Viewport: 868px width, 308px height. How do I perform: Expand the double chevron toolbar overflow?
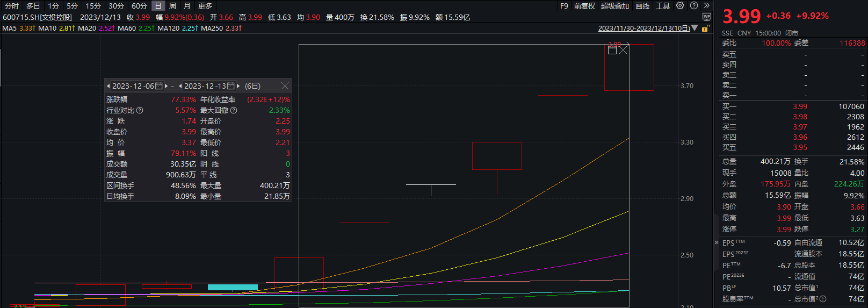pyautogui.click(x=706, y=5)
